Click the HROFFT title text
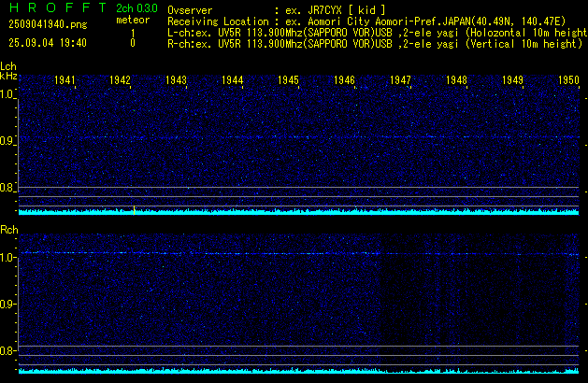Viewport: 588px width, 383px height. pyautogui.click(x=58, y=7)
